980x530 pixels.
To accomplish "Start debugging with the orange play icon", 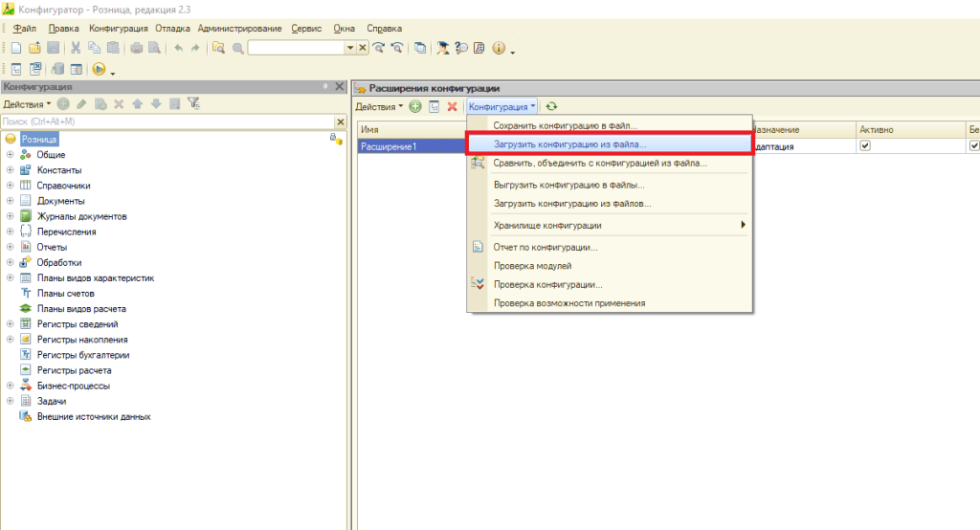I will point(99,69).
